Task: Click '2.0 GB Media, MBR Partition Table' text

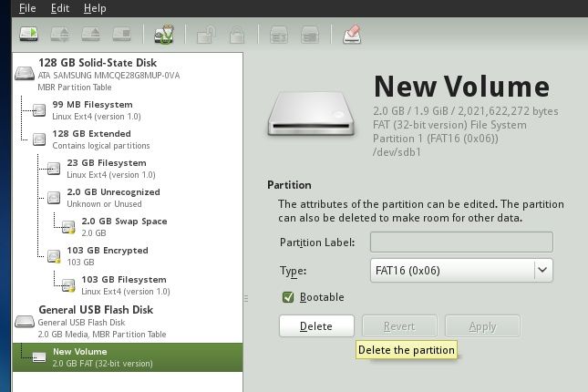Action: [x=102, y=335]
